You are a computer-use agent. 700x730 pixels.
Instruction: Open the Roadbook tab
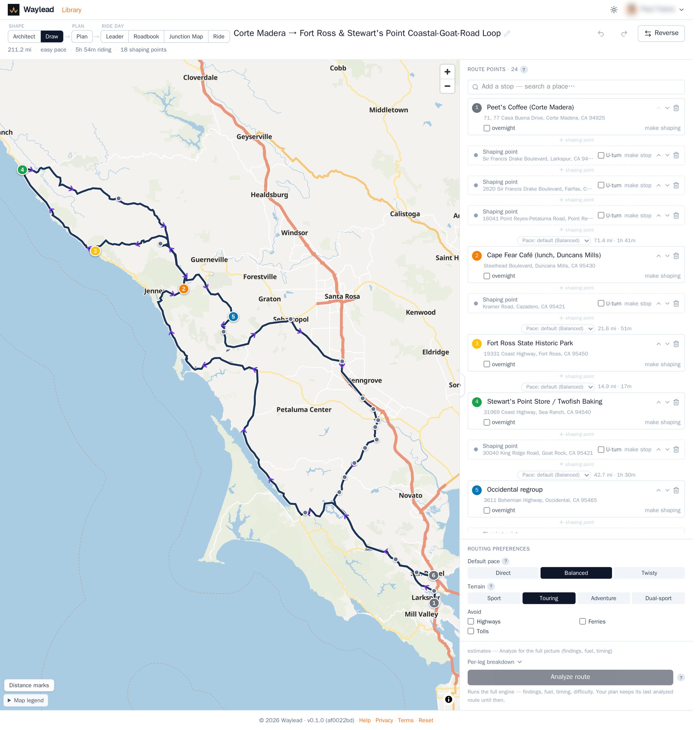point(146,36)
